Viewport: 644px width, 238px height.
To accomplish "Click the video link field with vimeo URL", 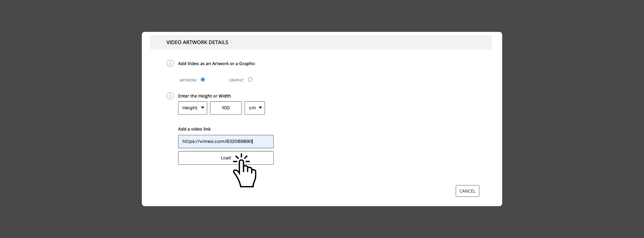I will click(x=226, y=142).
